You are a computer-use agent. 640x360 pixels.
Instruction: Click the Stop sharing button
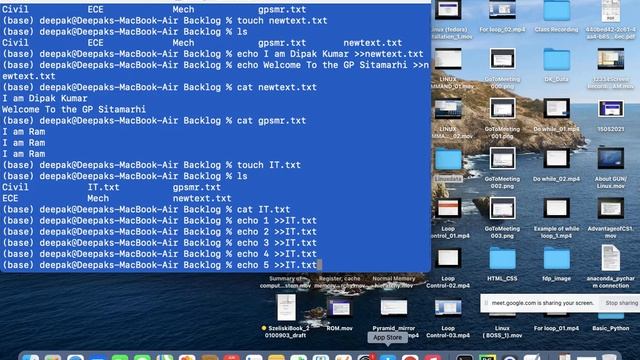(621, 303)
